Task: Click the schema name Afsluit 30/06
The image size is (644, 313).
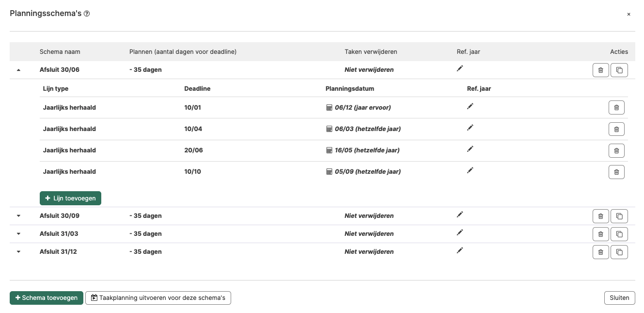Action: 60,70
